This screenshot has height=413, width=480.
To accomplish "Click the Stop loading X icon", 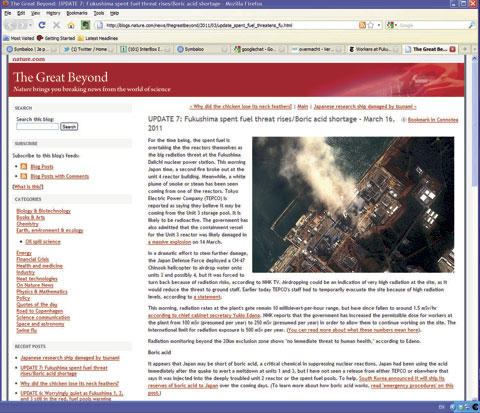I will coord(56,25).
